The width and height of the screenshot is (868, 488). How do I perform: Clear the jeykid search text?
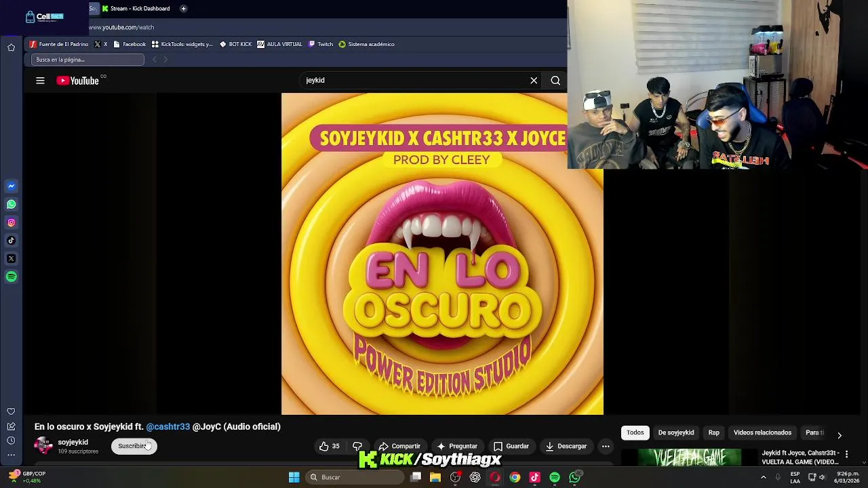(x=534, y=81)
